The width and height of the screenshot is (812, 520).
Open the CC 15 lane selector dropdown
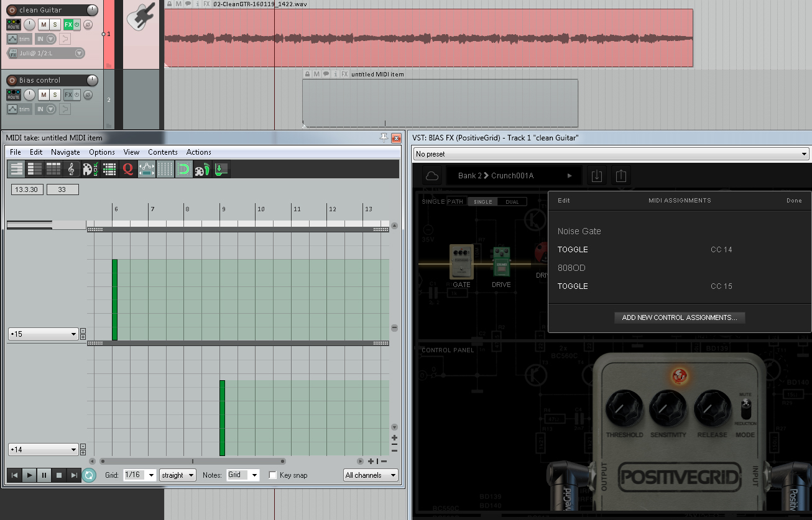(43, 334)
